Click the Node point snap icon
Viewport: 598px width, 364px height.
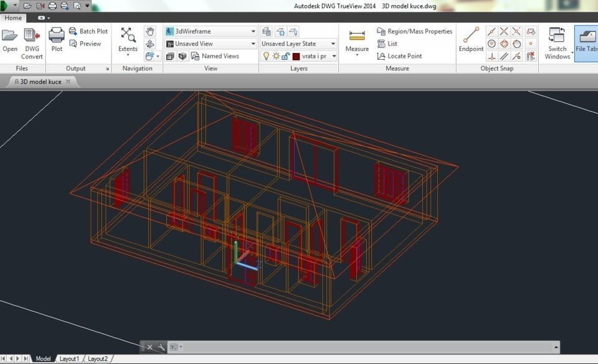pos(531,44)
